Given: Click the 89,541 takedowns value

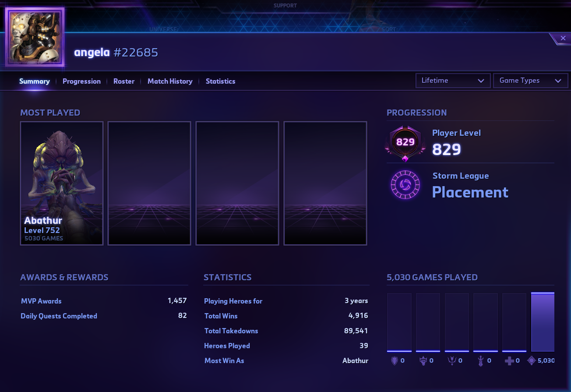Looking at the screenshot, I should click(356, 331).
